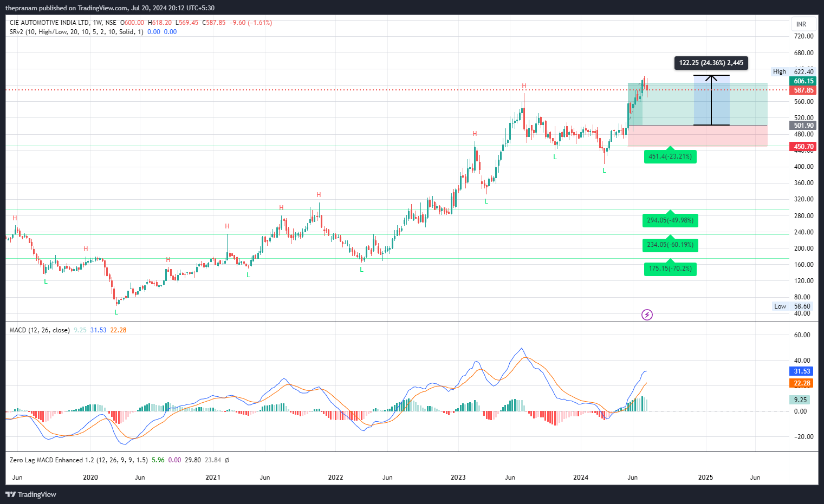Click the red stop-loss zone
824x504 pixels.
(698, 136)
